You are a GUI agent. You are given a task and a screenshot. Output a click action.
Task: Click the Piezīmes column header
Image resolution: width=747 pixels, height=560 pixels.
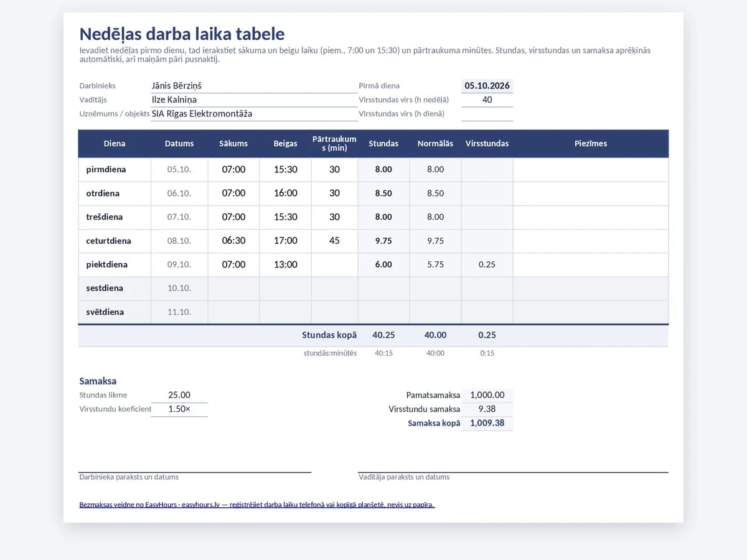(x=591, y=143)
